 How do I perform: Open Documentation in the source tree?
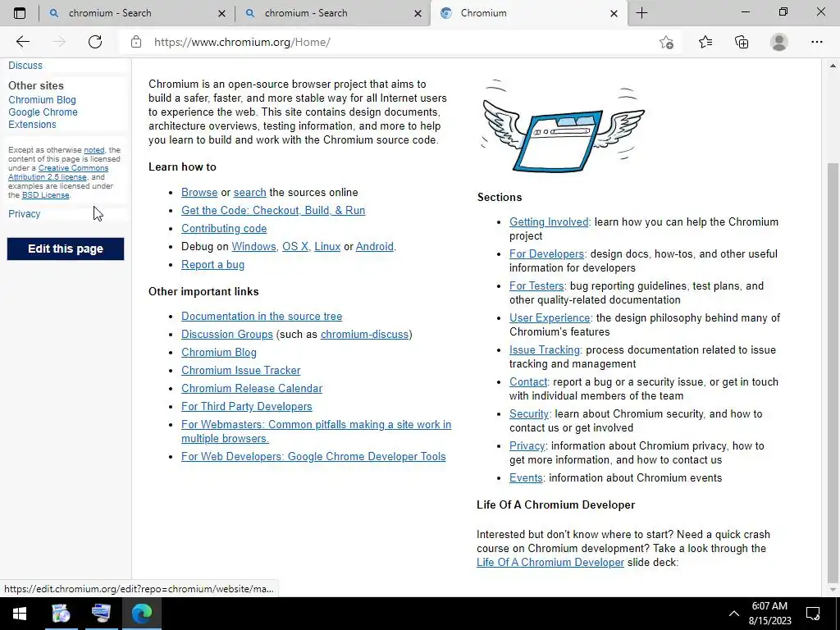pos(262,316)
